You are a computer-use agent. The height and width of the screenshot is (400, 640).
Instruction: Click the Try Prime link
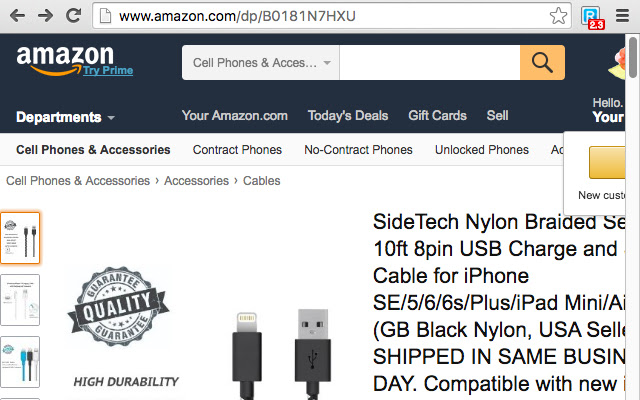click(107, 71)
